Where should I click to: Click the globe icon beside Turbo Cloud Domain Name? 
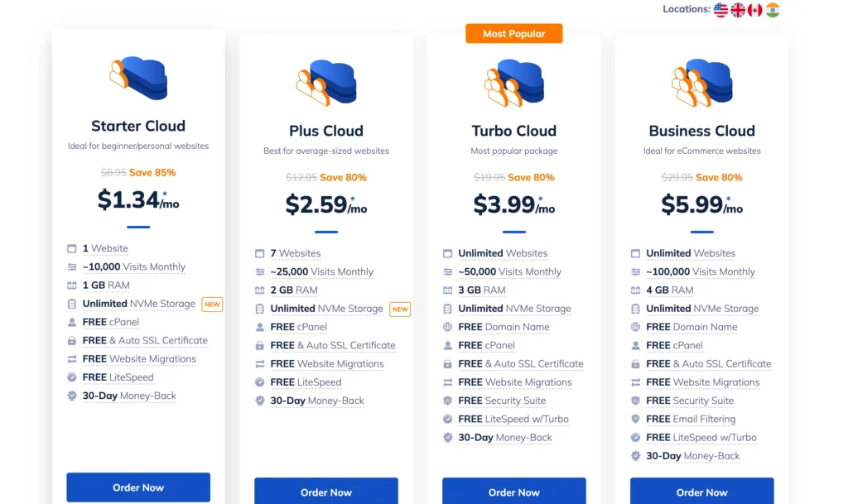[448, 327]
